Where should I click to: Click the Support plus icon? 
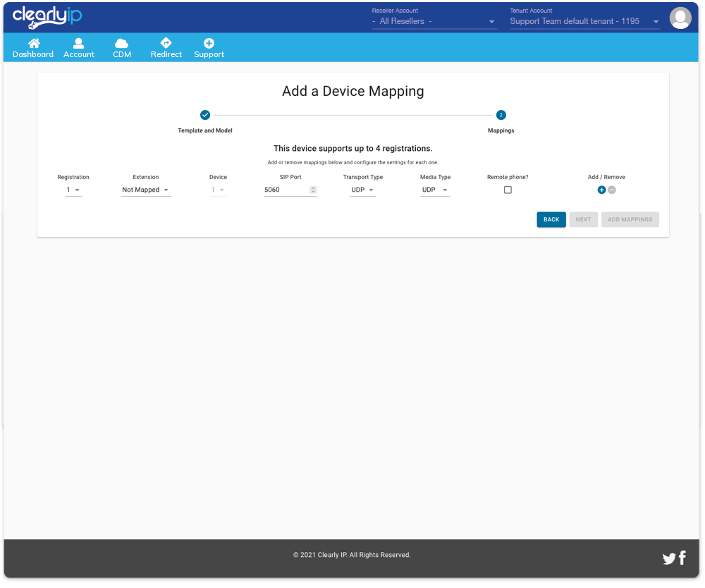point(209,44)
